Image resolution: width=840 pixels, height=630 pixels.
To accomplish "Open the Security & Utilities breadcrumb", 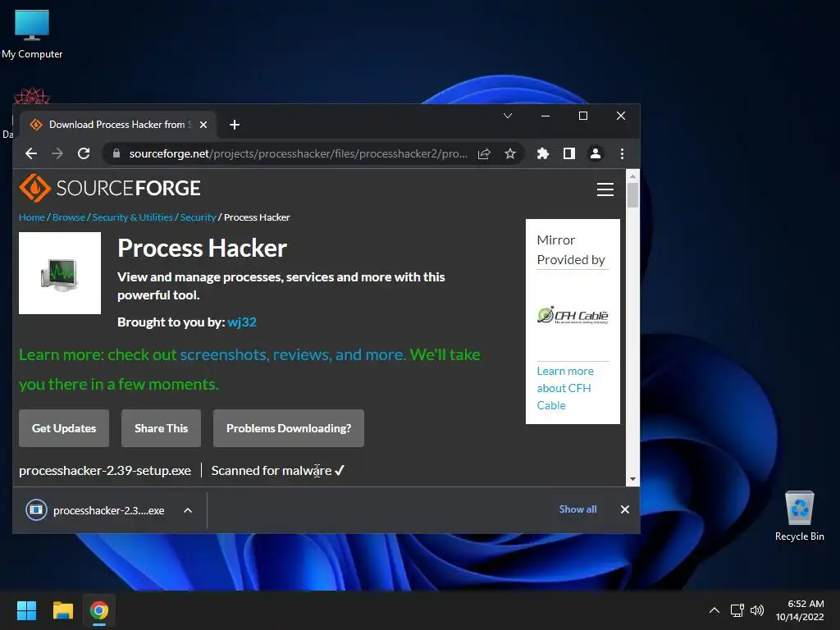I will pos(132,217).
